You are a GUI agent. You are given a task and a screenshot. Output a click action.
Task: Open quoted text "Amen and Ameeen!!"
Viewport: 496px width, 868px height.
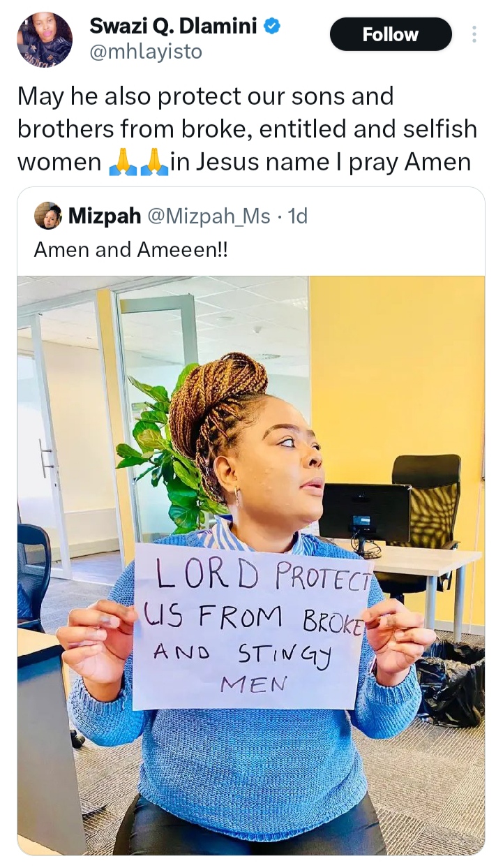(130, 249)
